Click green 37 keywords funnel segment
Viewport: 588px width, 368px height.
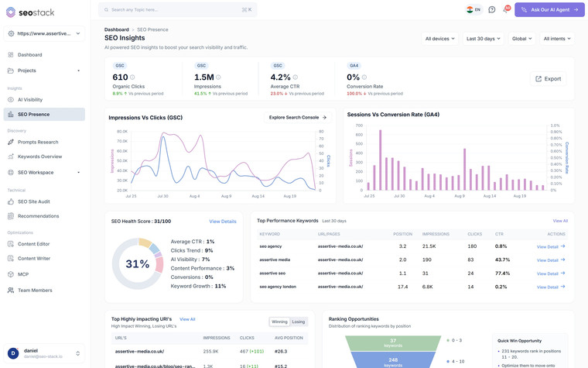(393, 343)
